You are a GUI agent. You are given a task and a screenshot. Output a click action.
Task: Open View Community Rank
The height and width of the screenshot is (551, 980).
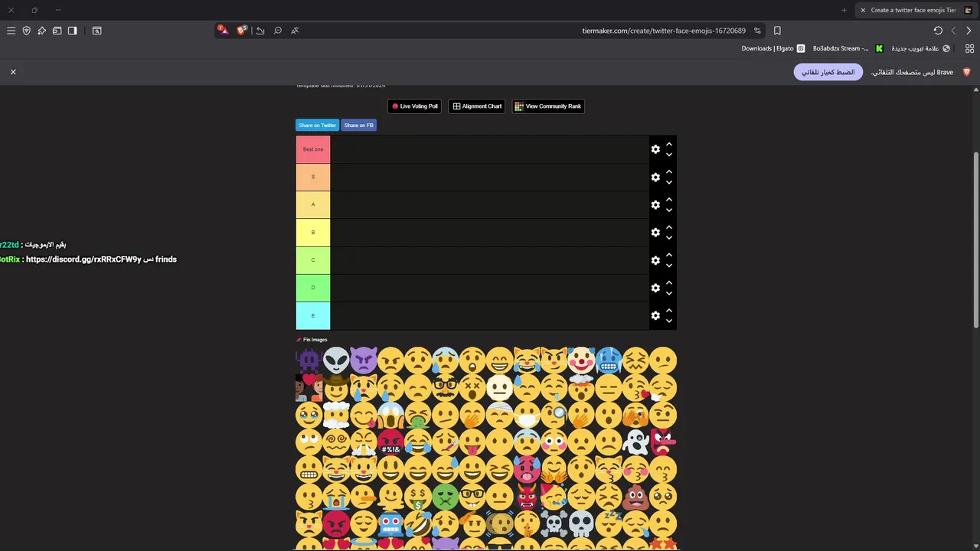[547, 106]
